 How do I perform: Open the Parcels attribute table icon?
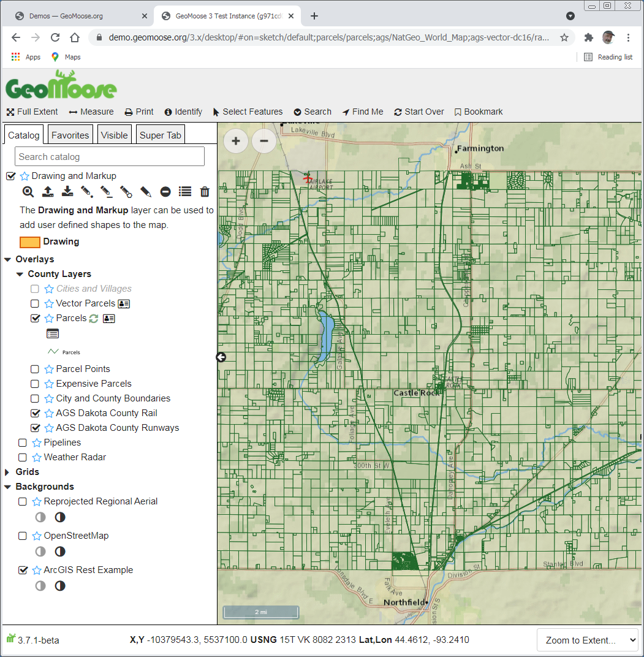pos(52,334)
